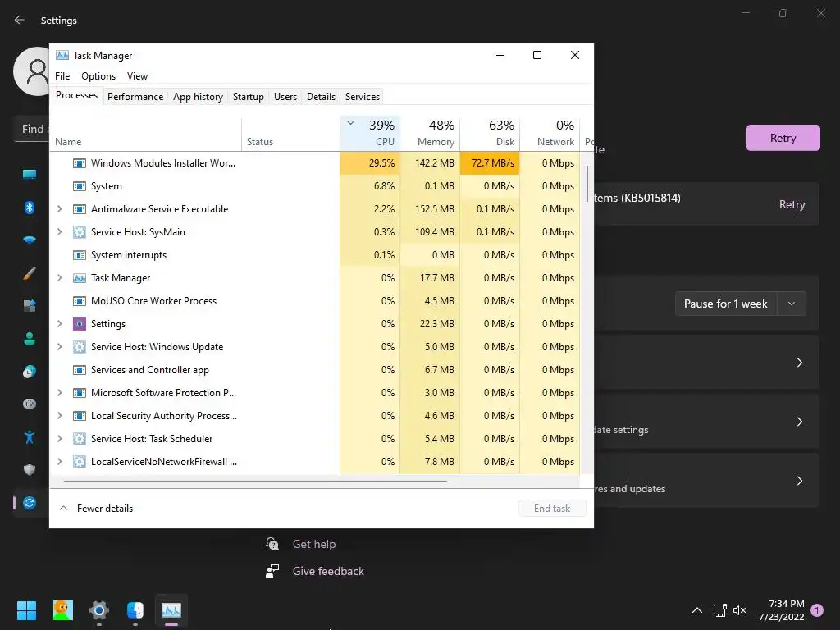Click the LocalServiceNoNetworkFirewall gear icon

tap(80, 462)
